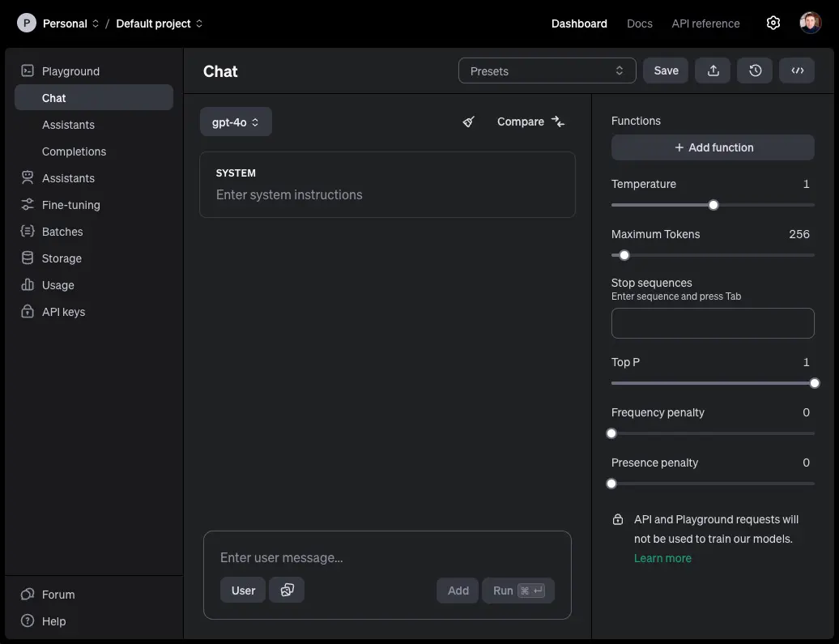Click the user profile avatar
This screenshot has width=839, height=644.
pyautogui.click(x=810, y=23)
